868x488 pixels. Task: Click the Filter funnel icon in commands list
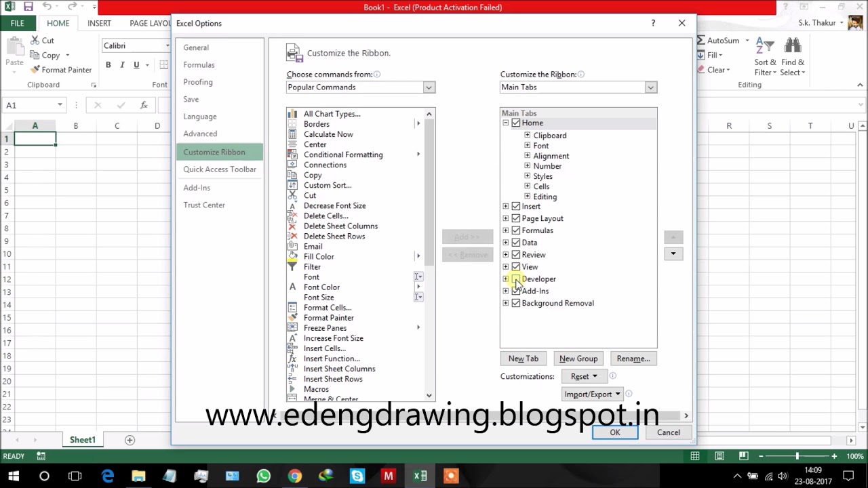tap(292, 266)
